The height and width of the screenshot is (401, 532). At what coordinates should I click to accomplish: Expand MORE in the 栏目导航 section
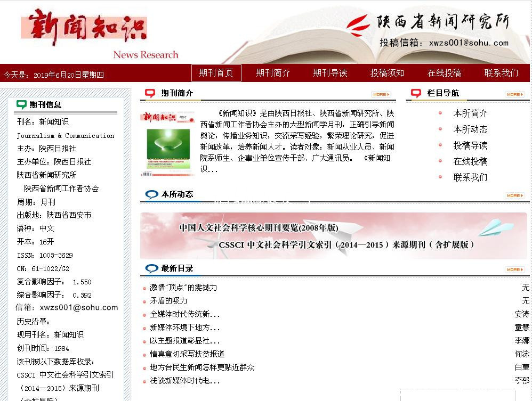pyautogui.click(x=515, y=94)
